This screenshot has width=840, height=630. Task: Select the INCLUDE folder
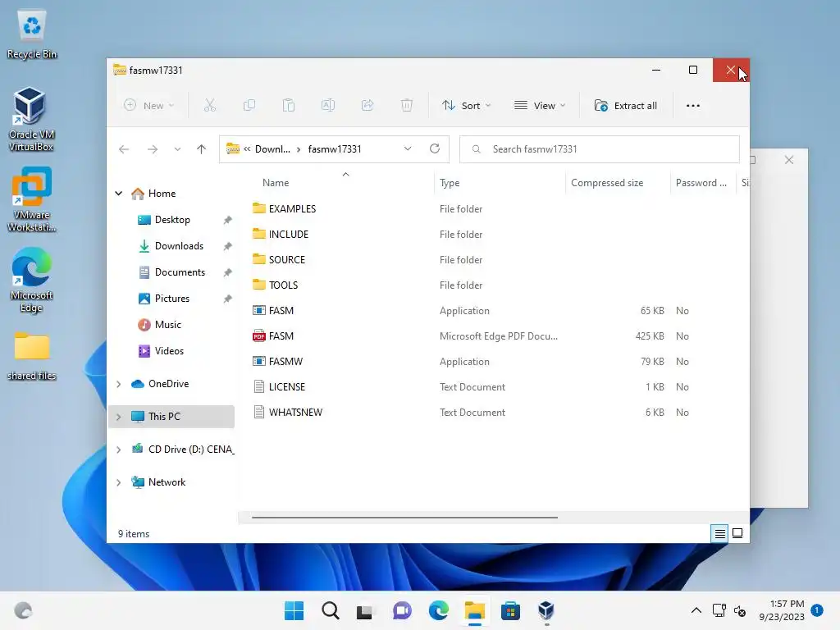coord(288,234)
